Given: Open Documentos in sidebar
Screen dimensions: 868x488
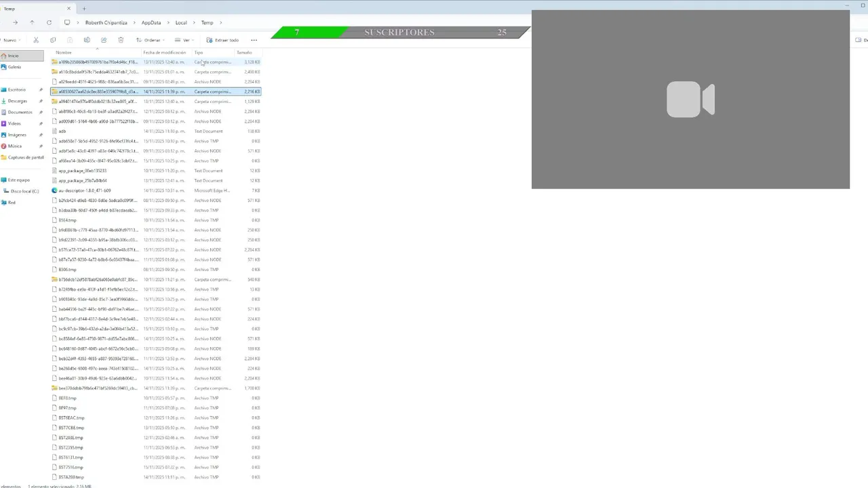Looking at the screenshot, I should (22, 112).
